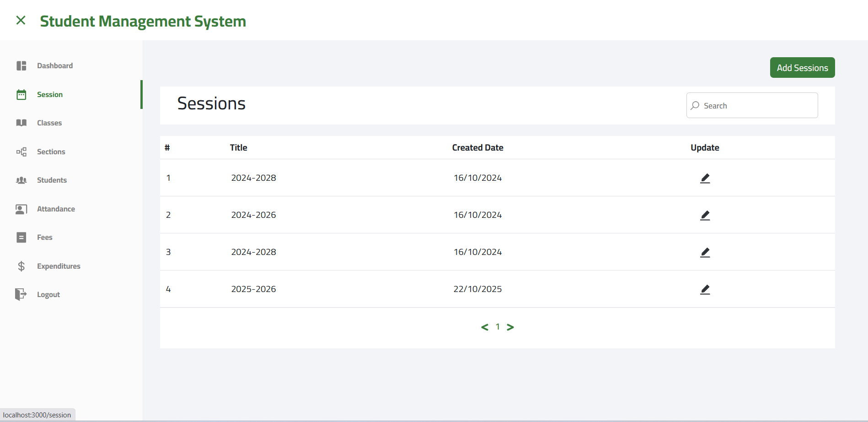Open the Attandance menu item
This screenshot has width=868, height=422.
[56, 209]
